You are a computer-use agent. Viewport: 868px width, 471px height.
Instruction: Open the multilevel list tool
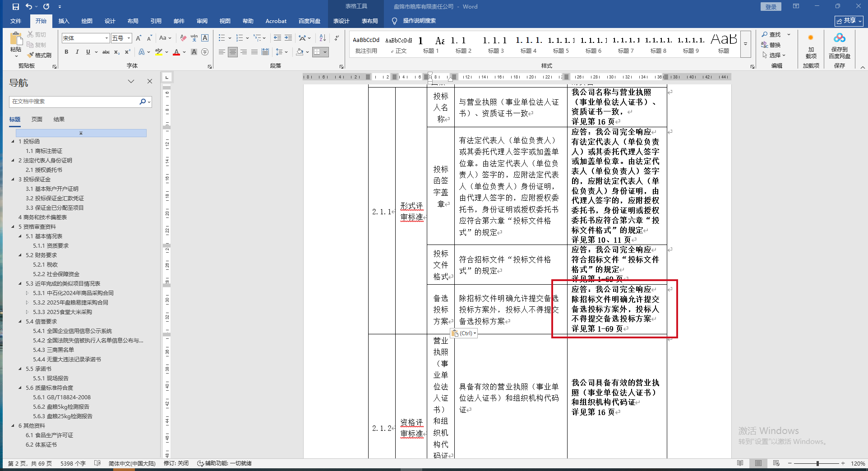[x=257, y=38]
